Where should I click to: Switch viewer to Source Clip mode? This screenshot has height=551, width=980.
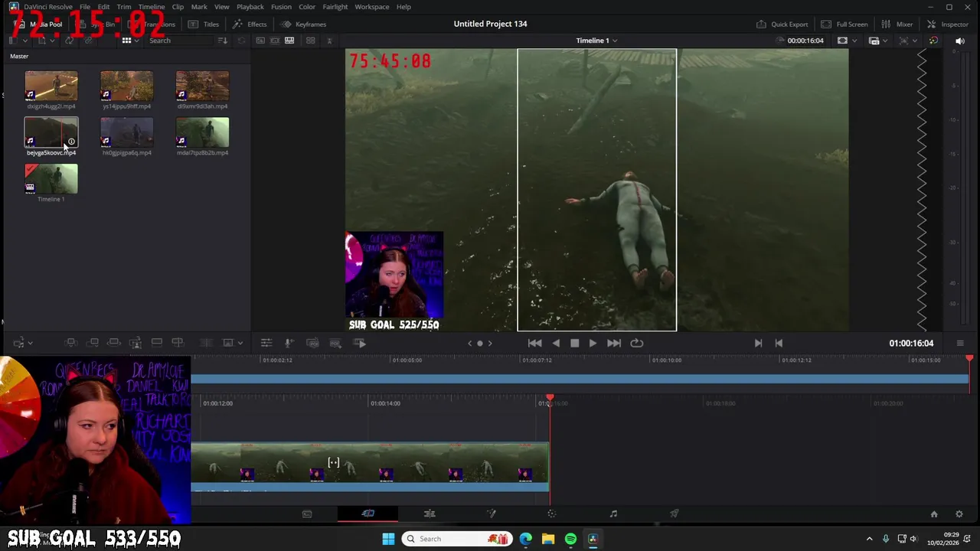coord(260,40)
